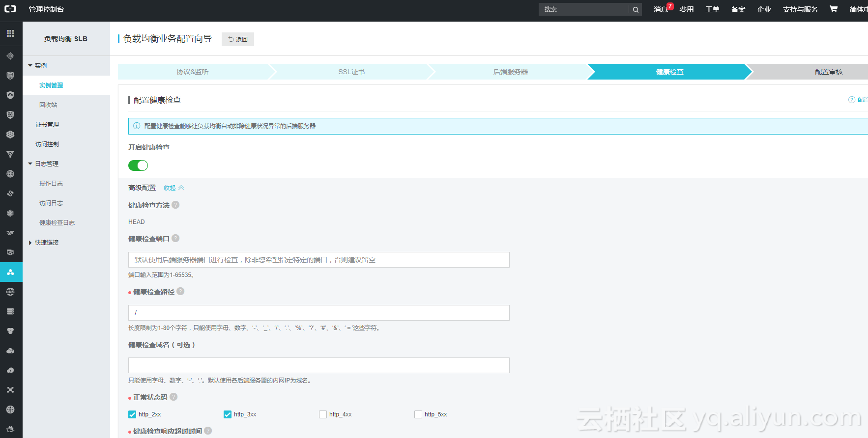Click the 管理控制台 title link
The height and width of the screenshot is (438, 868).
pos(46,9)
